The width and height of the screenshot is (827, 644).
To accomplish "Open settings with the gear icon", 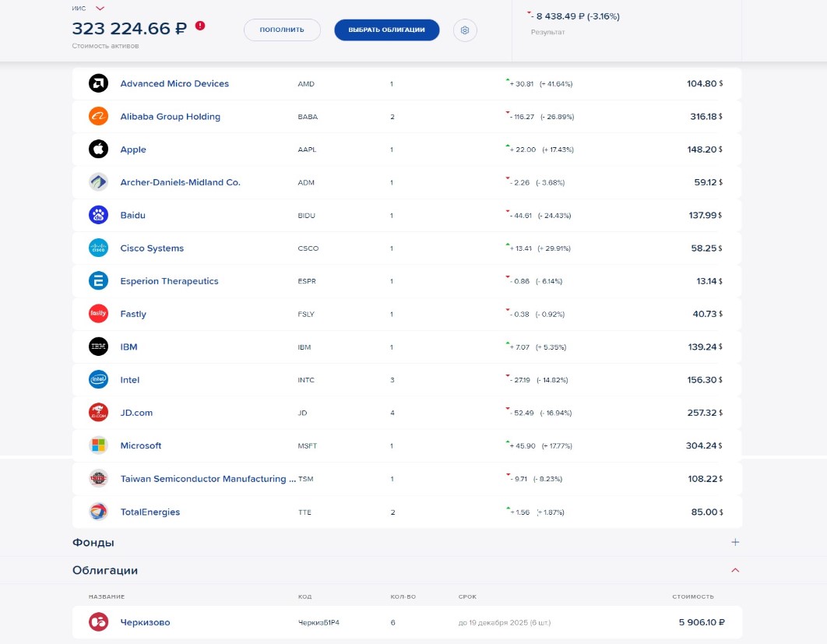I will (465, 30).
